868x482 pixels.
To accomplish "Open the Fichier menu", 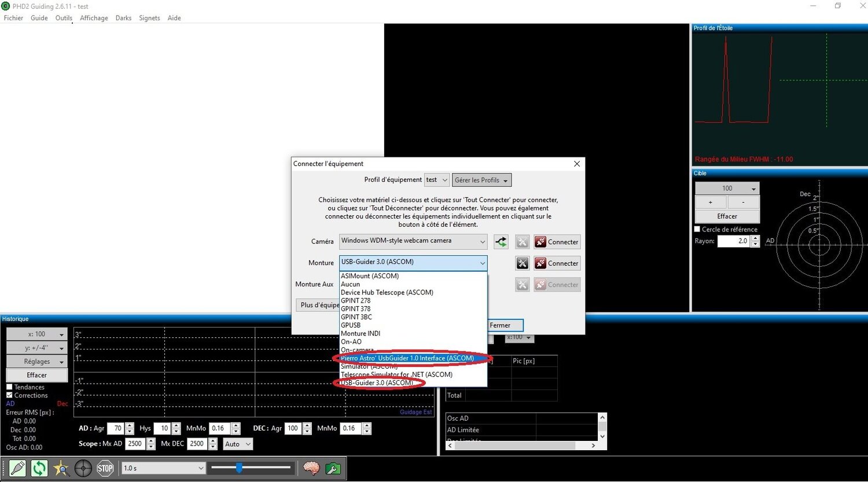I will pos(13,18).
